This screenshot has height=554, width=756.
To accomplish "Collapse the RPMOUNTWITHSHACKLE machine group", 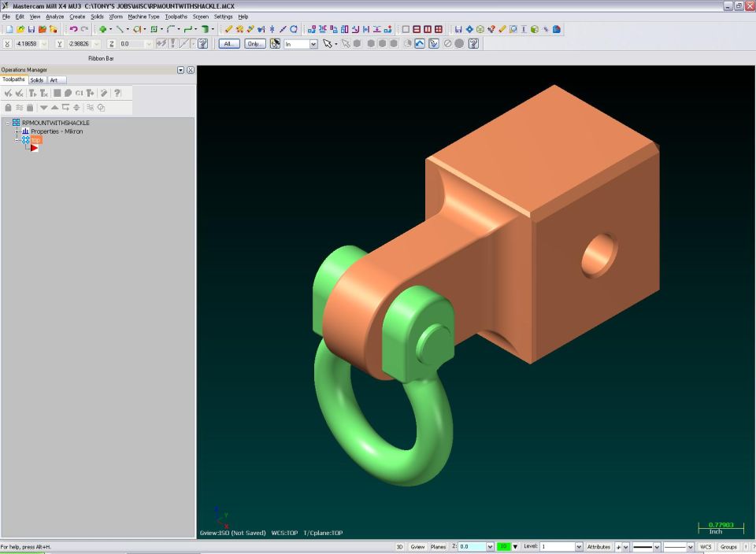I will click(8, 123).
